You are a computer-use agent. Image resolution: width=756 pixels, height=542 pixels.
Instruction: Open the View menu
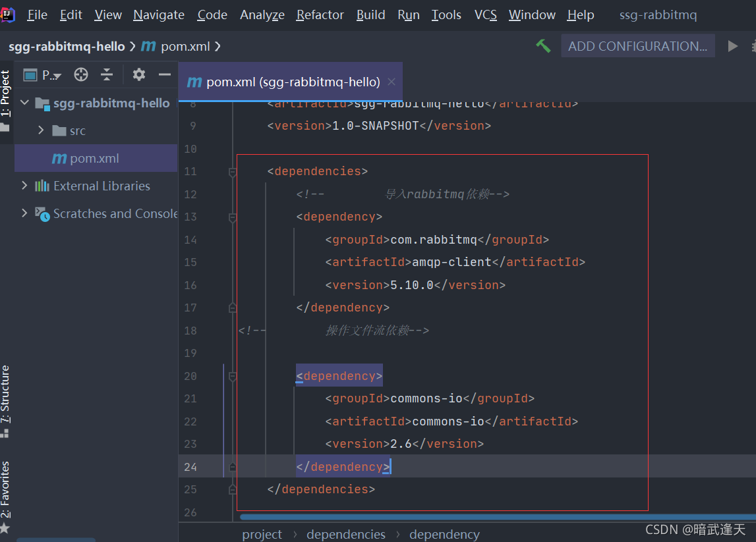point(108,15)
